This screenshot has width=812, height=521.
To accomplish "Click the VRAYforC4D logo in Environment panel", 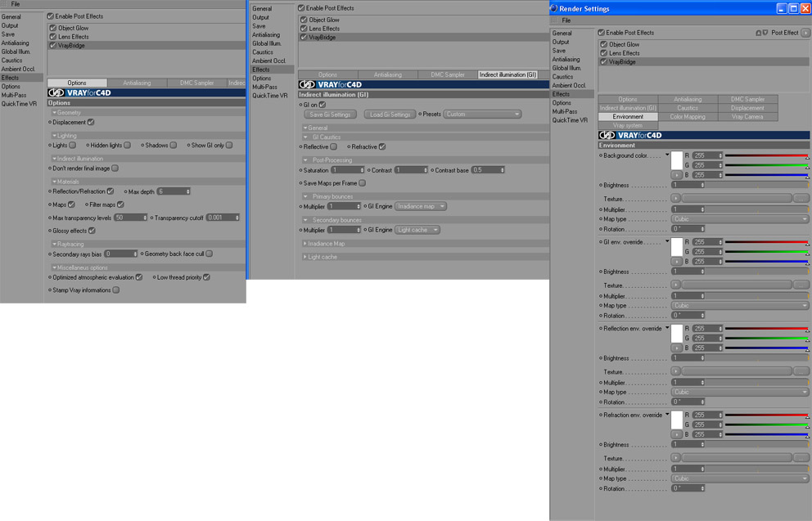I will click(630, 135).
